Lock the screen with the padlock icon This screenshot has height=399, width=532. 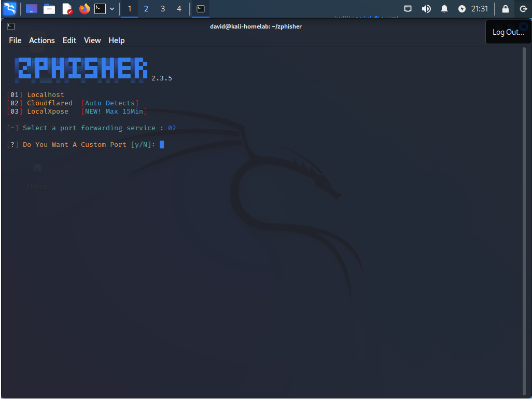506,8
